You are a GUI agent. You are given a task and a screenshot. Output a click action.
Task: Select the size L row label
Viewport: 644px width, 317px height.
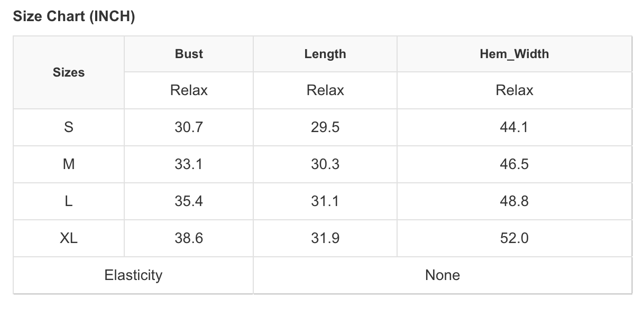69,201
